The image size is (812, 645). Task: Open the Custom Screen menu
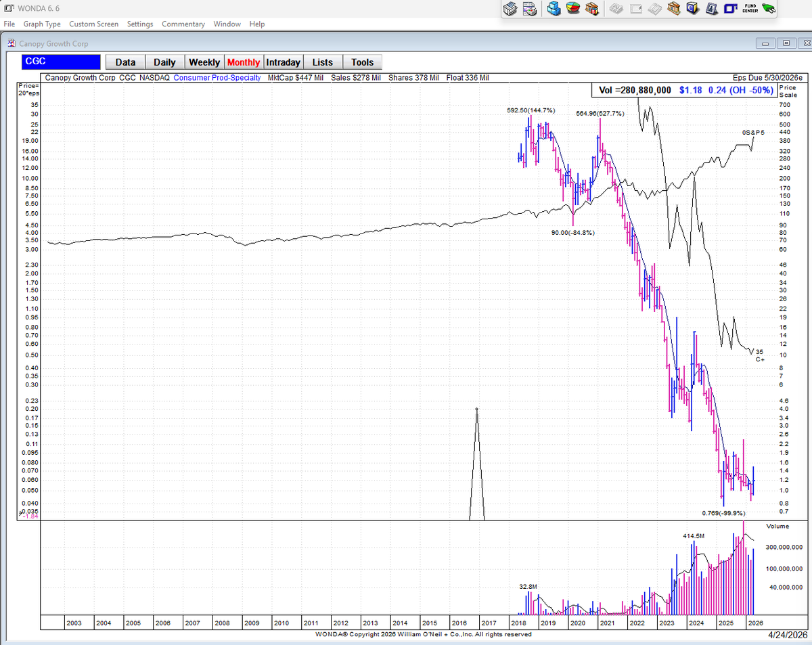point(93,24)
